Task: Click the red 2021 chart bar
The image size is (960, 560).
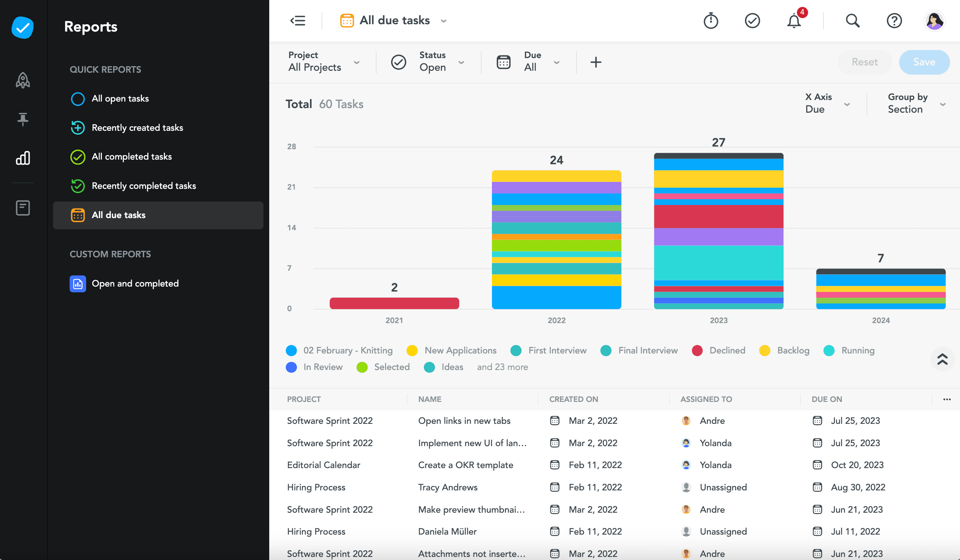Action: click(x=394, y=303)
